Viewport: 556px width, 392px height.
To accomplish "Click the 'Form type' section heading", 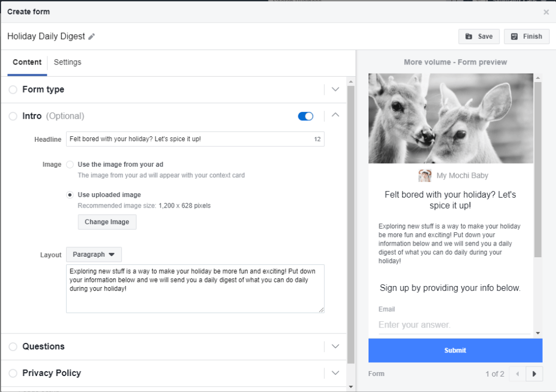I will [x=43, y=89].
